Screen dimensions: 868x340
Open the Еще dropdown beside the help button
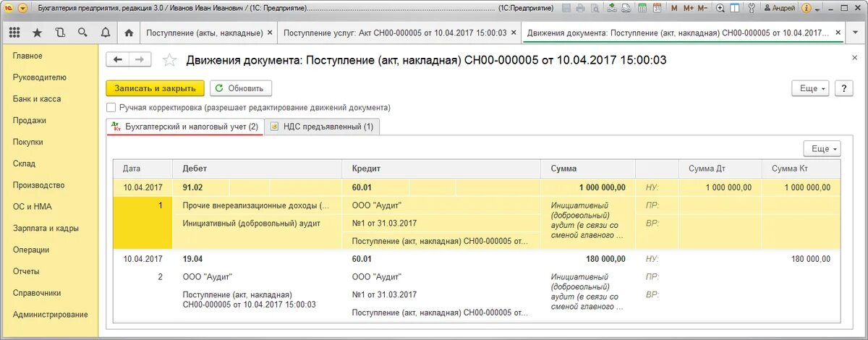811,88
